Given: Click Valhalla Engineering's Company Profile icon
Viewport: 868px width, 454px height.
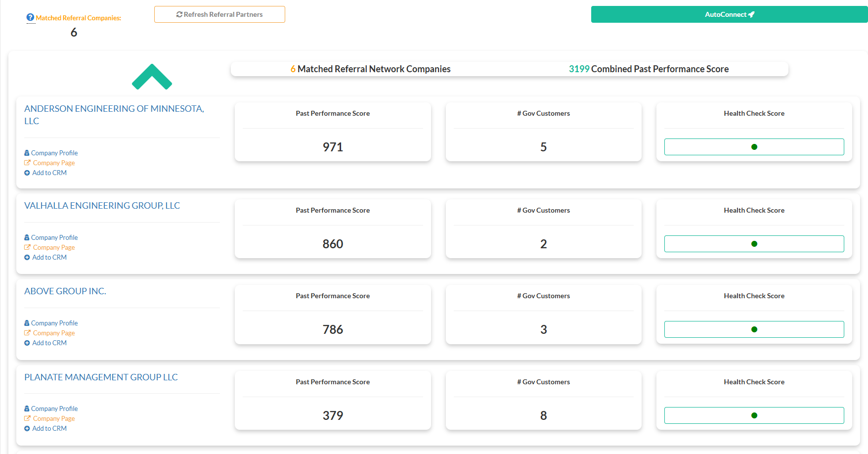Looking at the screenshot, I should click(x=27, y=237).
